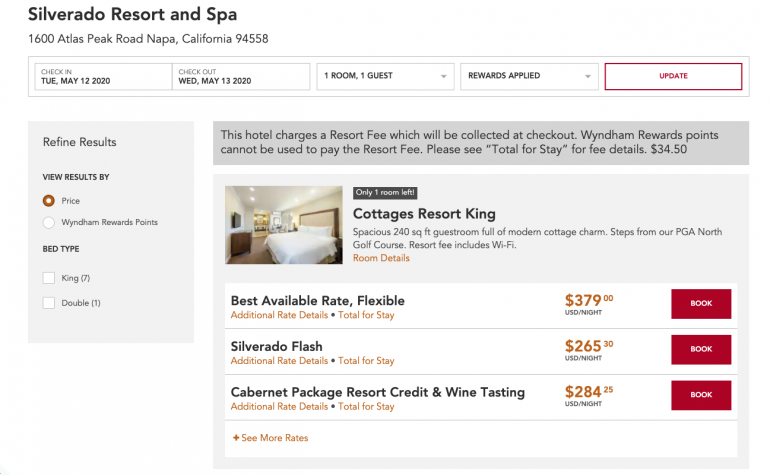Book the Silverado Flash rate
This screenshot has width=770, height=475.
tap(701, 349)
